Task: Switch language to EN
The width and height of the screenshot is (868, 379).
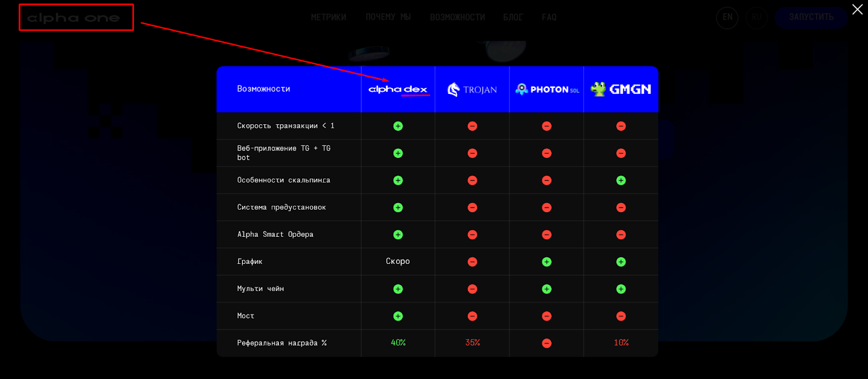Action: pos(727,17)
